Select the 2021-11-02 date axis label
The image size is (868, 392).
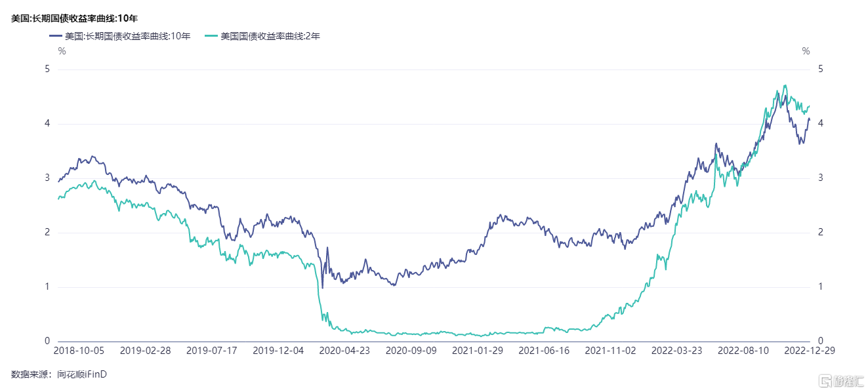point(610,351)
